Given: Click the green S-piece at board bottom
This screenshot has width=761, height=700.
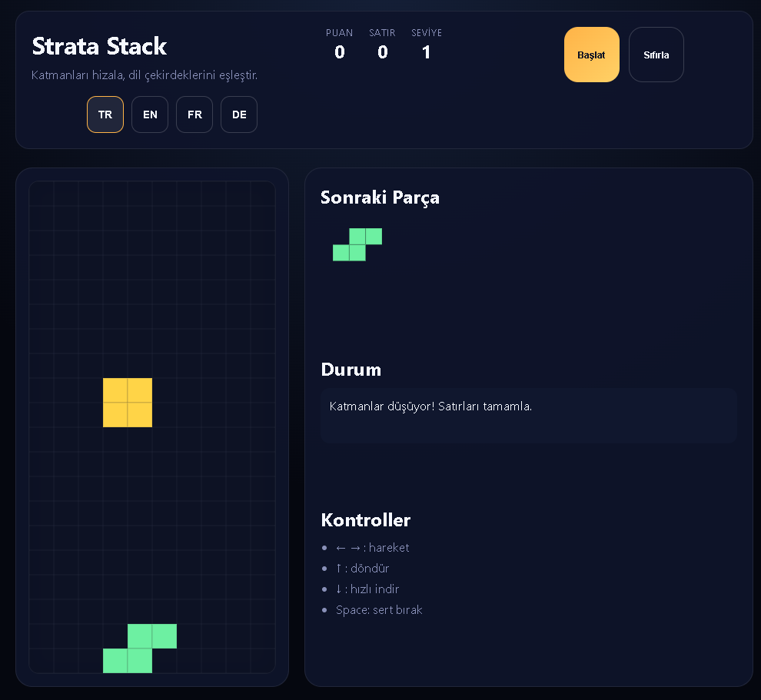Looking at the screenshot, I should (140, 648).
